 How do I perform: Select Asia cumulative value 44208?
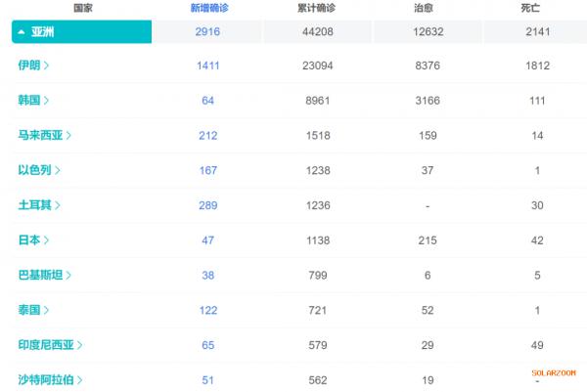[317, 32]
